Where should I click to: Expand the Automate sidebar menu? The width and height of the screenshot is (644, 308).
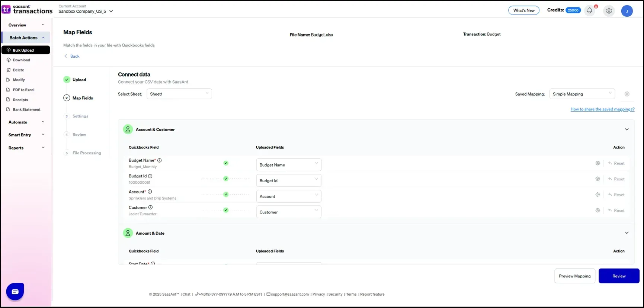pos(26,122)
